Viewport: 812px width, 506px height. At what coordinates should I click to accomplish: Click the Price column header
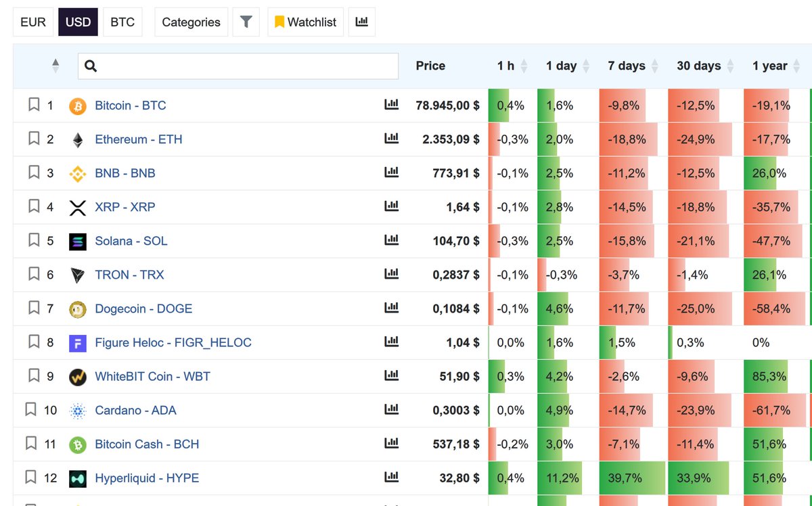[430, 66]
